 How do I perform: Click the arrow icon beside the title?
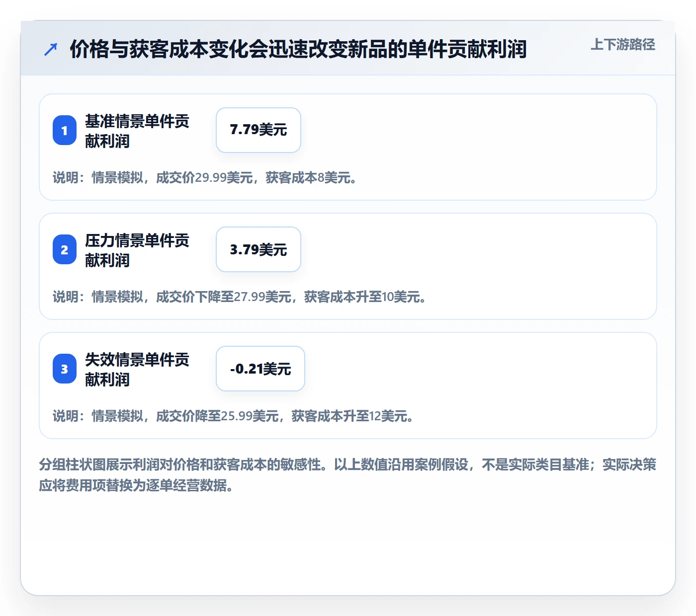[x=51, y=49]
